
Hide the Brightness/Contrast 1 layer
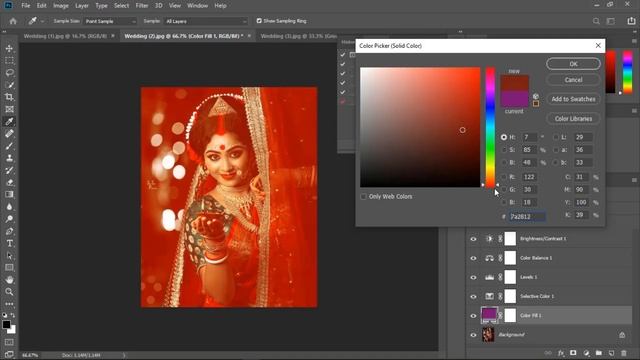[x=473, y=239]
